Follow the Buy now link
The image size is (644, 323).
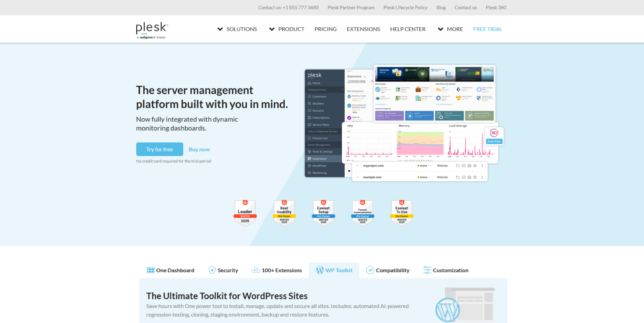pyautogui.click(x=199, y=149)
